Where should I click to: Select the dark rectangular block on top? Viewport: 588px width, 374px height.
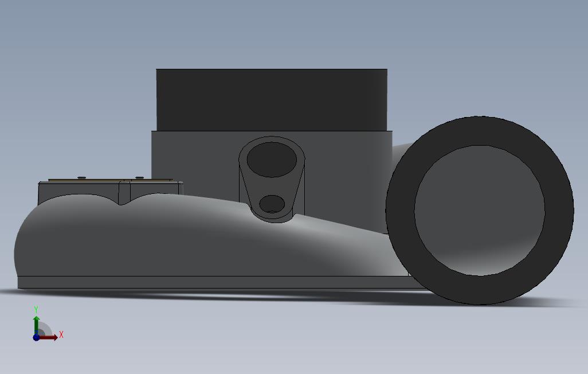point(272,100)
